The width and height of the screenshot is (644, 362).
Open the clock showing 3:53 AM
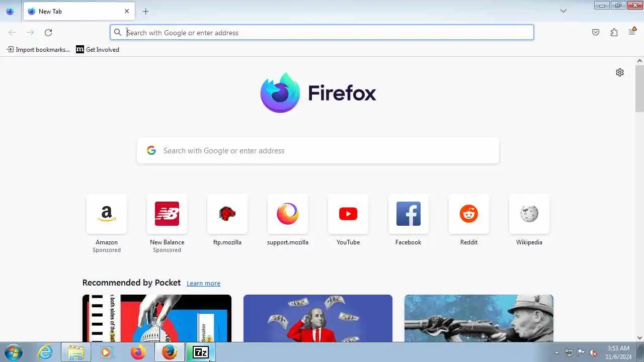click(x=618, y=352)
